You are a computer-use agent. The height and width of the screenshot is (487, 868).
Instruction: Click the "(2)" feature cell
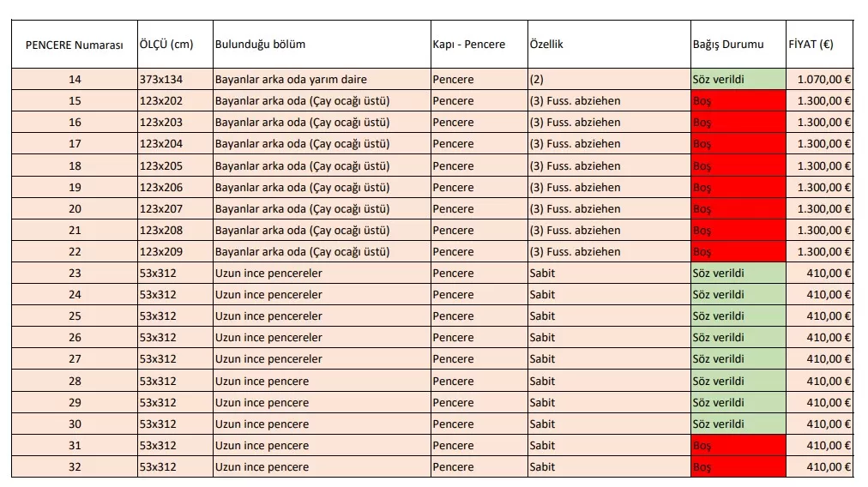(537, 79)
